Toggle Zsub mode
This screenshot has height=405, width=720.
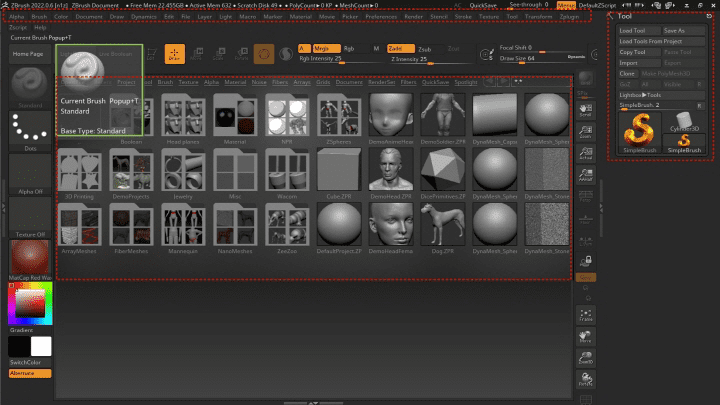point(425,49)
